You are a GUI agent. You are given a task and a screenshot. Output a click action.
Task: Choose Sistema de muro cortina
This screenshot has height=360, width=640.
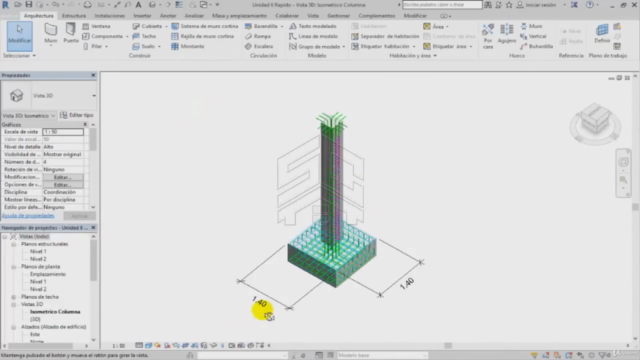point(204,26)
